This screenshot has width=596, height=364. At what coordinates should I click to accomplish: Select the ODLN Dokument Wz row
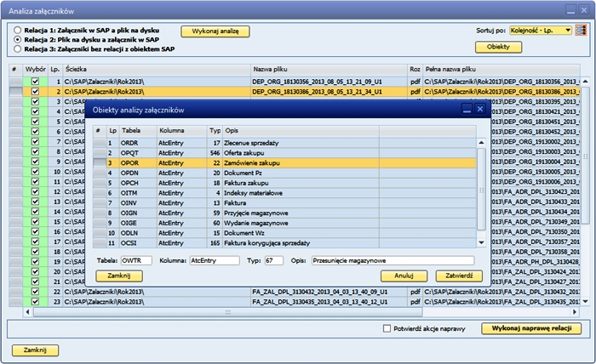[284, 233]
